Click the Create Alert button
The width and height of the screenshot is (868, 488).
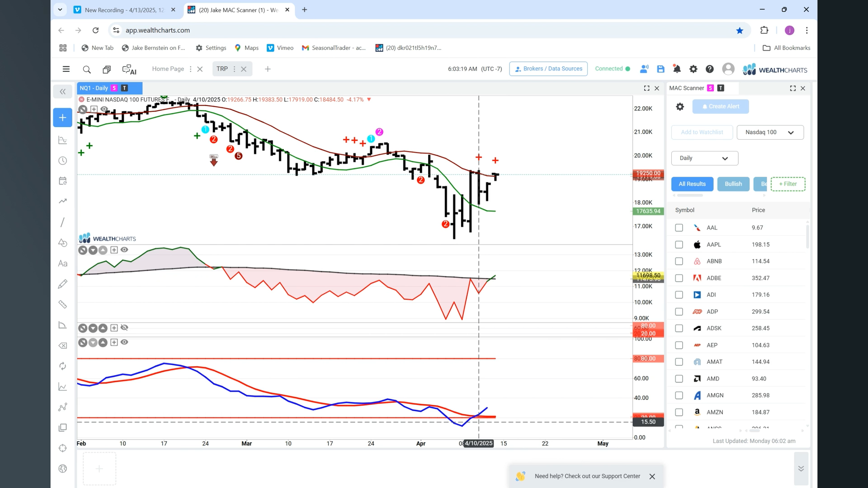(721, 107)
